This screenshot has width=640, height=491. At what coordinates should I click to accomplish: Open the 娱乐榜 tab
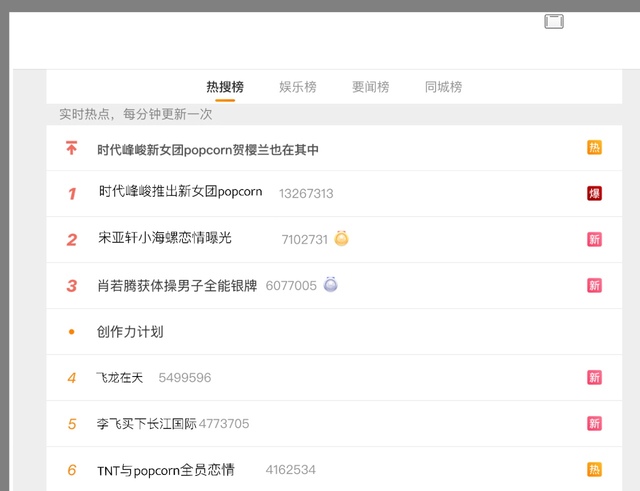298,87
